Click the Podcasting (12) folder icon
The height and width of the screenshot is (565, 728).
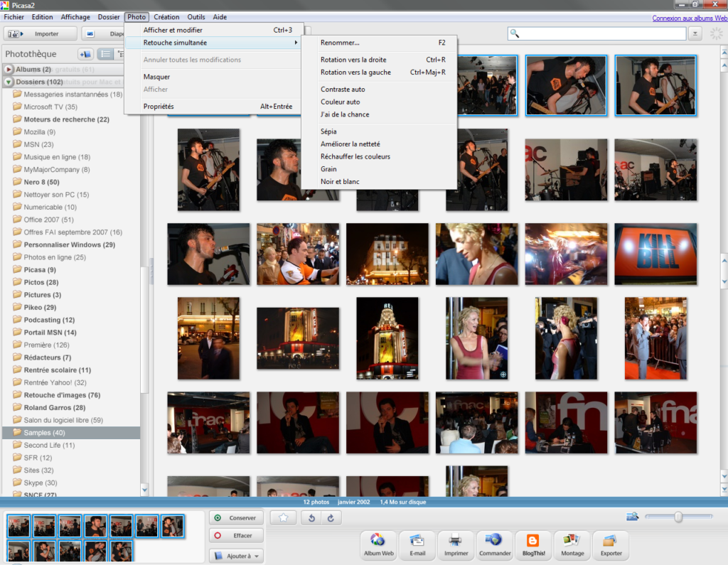click(x=18, y=319)
